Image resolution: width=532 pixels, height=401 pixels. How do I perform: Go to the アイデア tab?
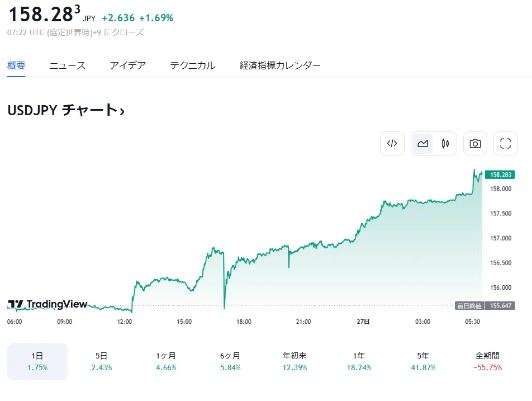[127, 65]
